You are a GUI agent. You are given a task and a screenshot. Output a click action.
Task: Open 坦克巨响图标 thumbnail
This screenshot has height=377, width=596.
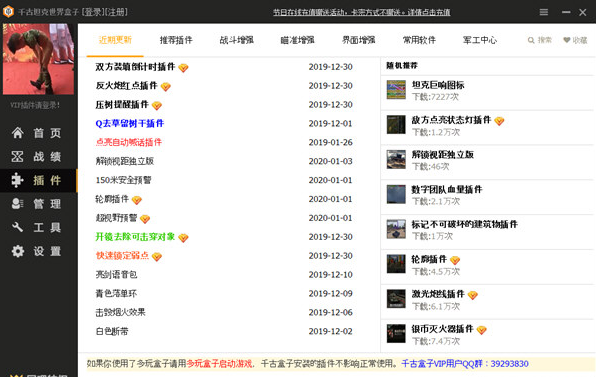(x=396, y=90)
